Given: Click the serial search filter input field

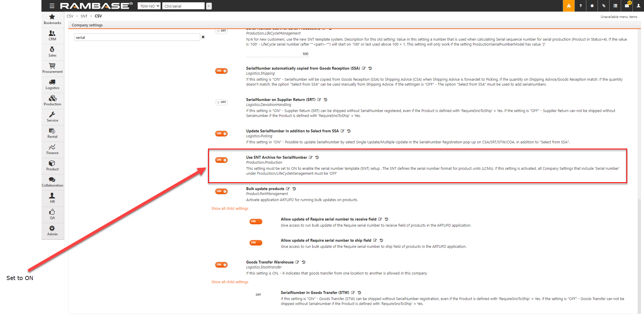Looking at the screenshot, I should point(137,37).
